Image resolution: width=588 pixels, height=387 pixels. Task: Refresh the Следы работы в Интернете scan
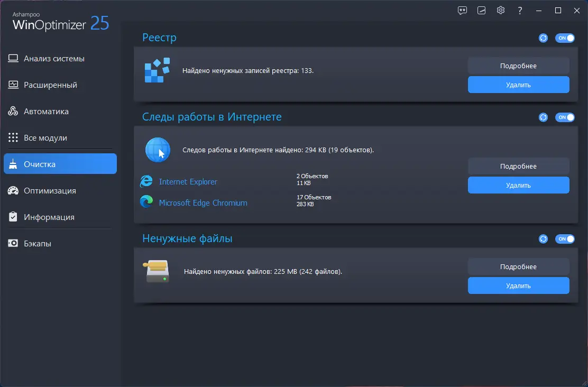tap(543, 117)
